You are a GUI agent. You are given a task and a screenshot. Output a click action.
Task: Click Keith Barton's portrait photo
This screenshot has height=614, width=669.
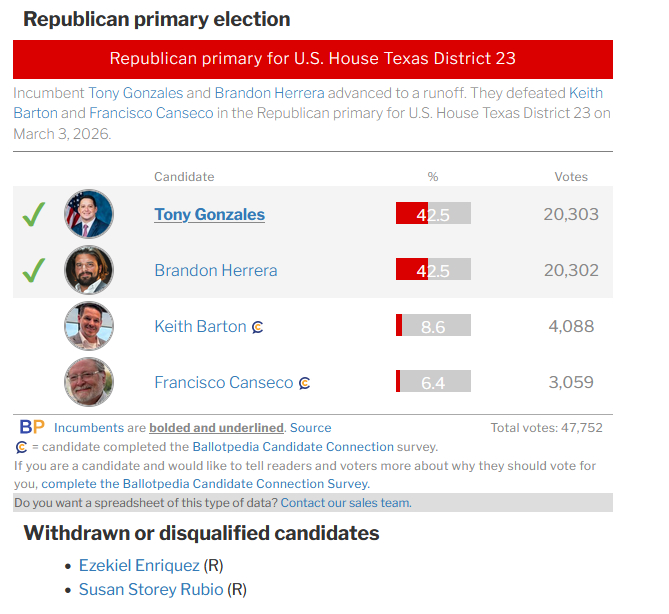coord(89,326)
